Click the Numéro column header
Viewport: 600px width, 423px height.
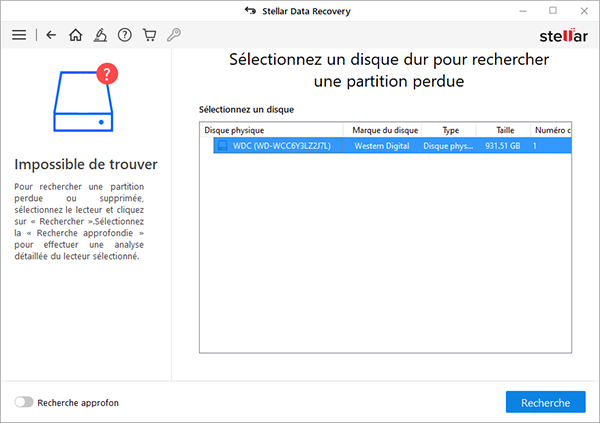click(x=550, y=130)
